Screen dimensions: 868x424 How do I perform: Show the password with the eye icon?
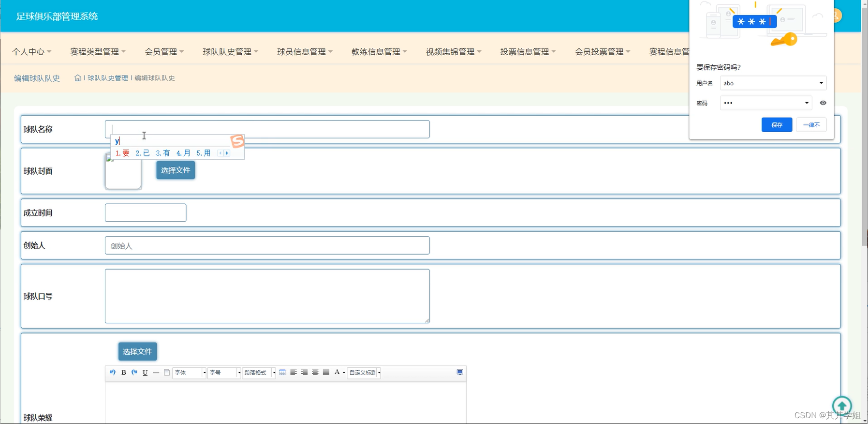tap(823, 103)
